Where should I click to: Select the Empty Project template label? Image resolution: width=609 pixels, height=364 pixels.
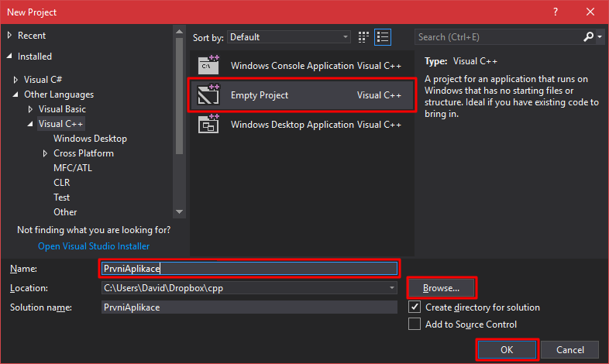tap(260, 95)
